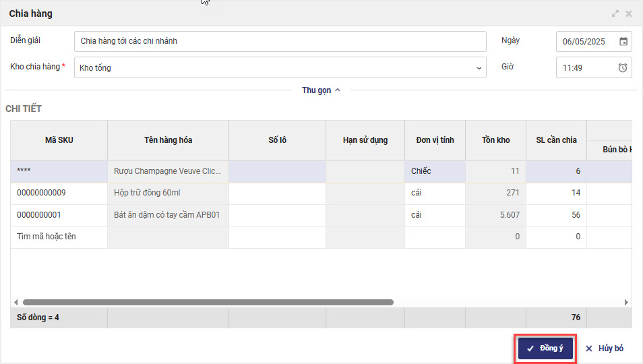Click the Tìm mã hoặc tên search cell
The height and width of the screenshot is (364, 643).
pos(59,237)
